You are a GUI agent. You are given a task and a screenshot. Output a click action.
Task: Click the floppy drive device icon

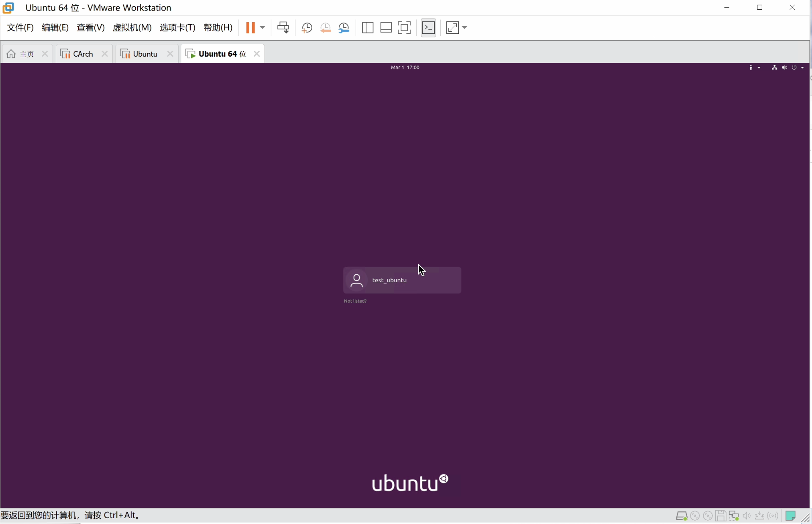click(721, 516)
